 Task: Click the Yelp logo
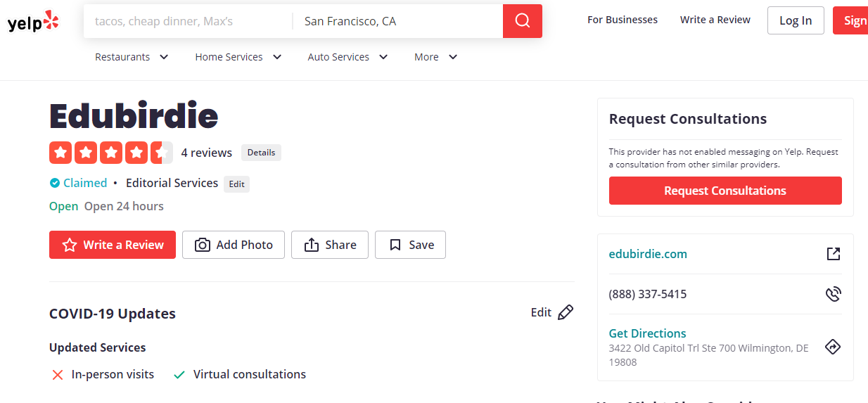click(x=33, y=21)
